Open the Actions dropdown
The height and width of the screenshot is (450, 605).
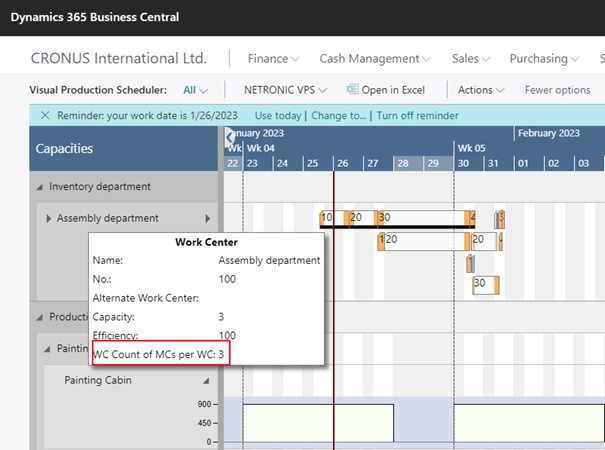click(x=481, y=90)
